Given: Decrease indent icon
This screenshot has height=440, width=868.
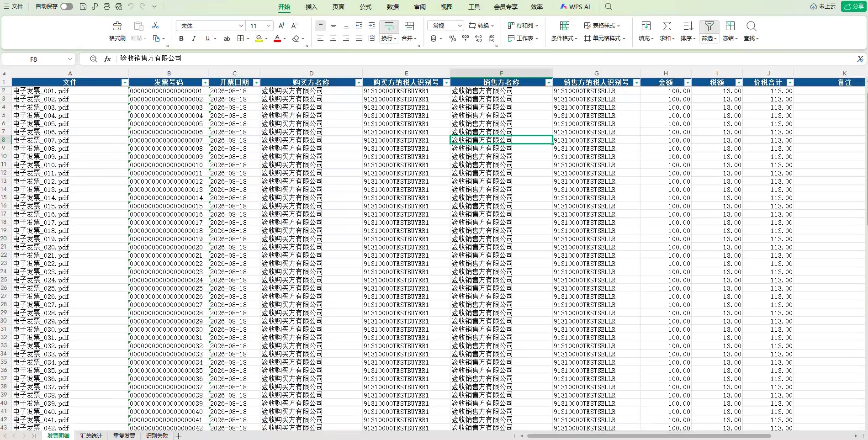Looking at the screenshot, I should pyautogui.click(x=359, y=25).
